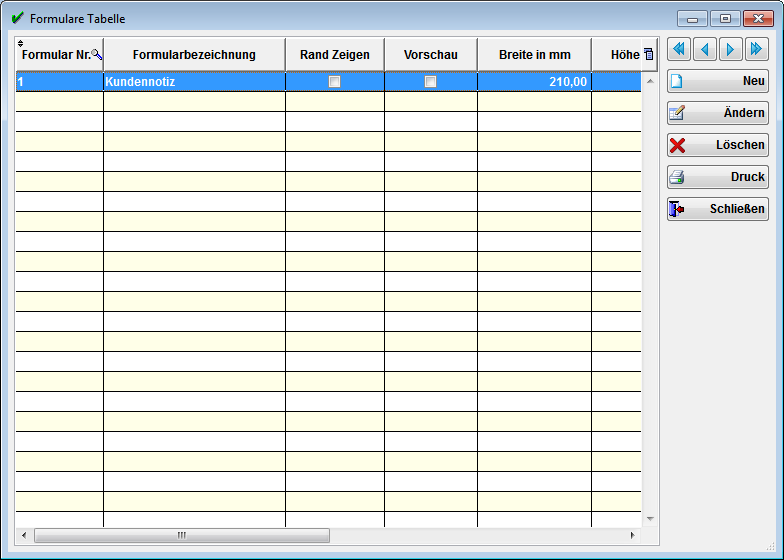784x560 pixels.
Task: Open the column settings icon at the right of the table header
Action: point(648,54)
